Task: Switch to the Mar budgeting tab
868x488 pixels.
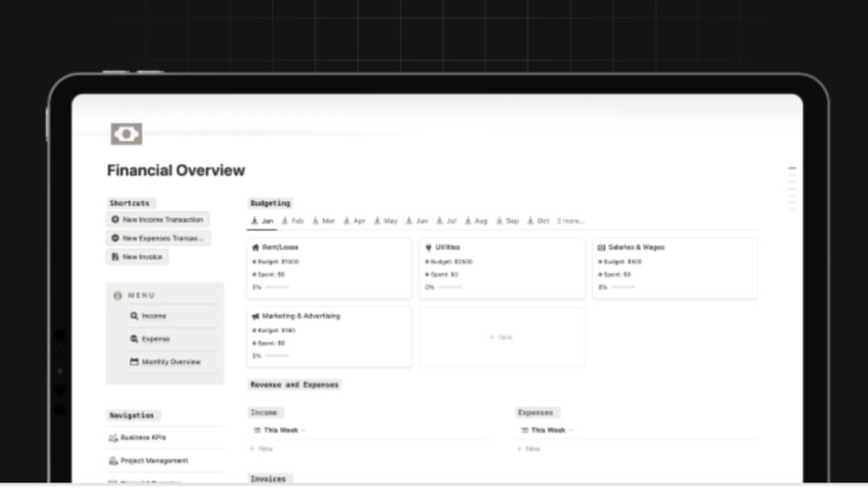Action: point(324,221)
